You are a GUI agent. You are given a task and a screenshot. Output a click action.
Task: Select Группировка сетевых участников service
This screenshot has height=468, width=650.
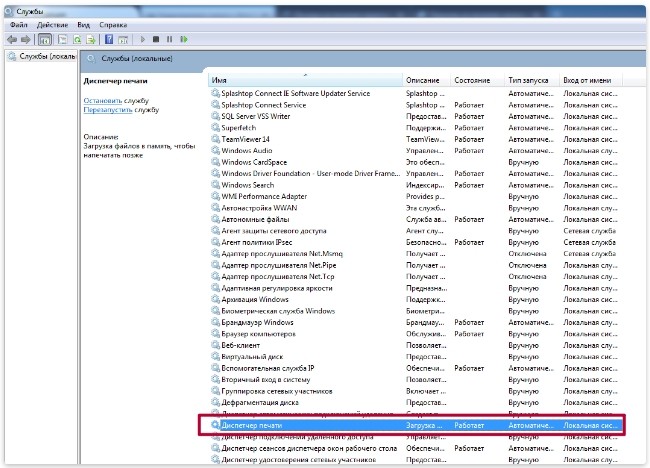(416, 391)
